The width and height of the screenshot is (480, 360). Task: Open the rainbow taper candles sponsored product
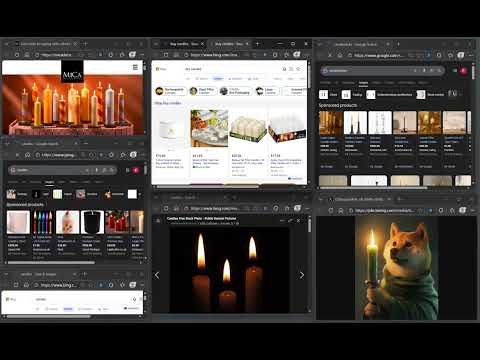click(43, 222)
